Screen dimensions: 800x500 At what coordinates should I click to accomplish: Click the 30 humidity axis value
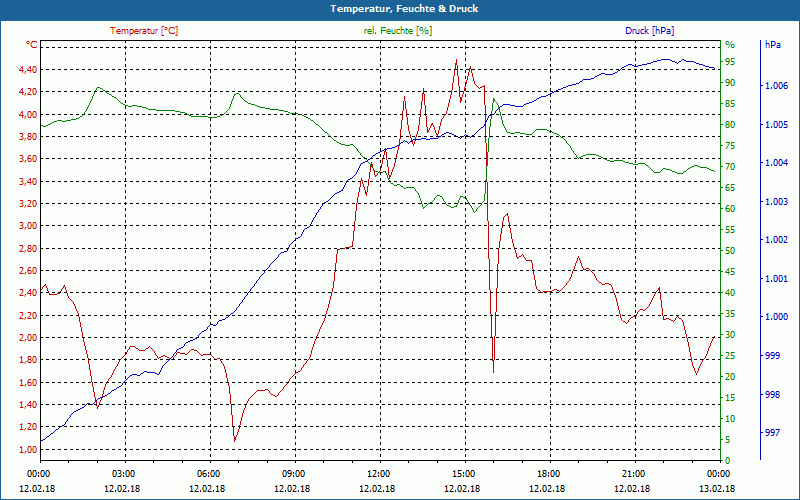(730, 335)
